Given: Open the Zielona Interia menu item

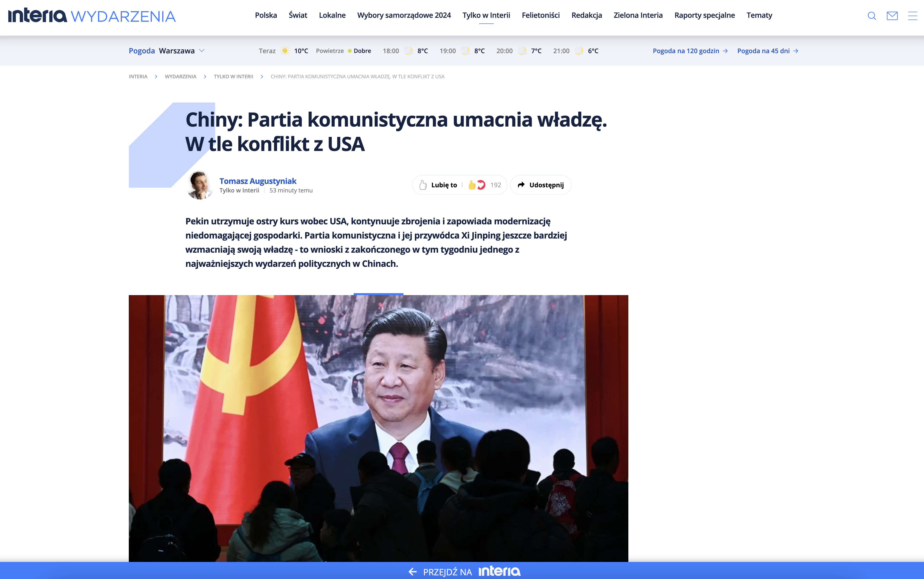Looking at the screenshot, I should click(638, 15).
